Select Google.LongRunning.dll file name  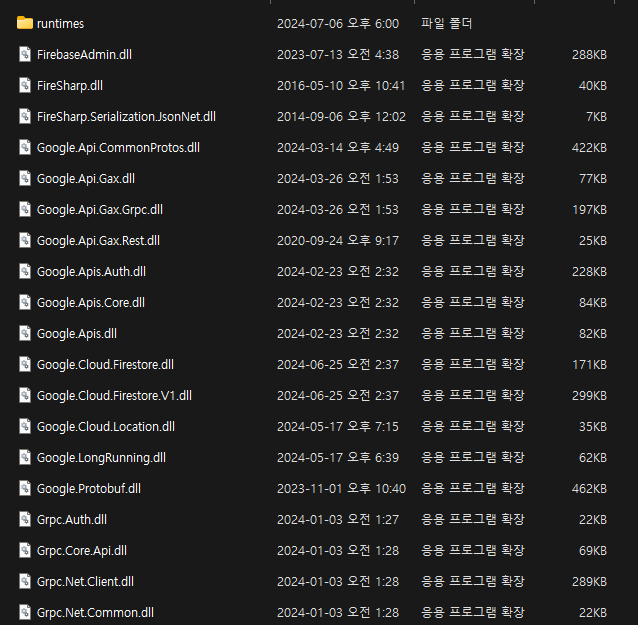[101, 458]
